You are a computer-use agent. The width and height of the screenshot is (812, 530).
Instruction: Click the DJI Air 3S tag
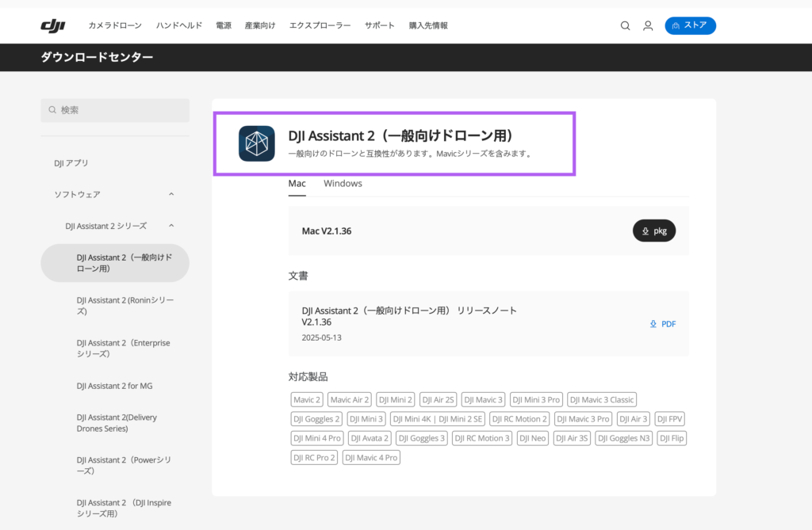(x=572, y=438)
